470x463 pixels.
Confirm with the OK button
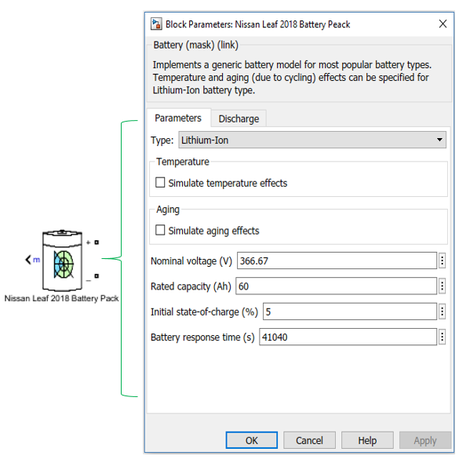pos(252,440)
